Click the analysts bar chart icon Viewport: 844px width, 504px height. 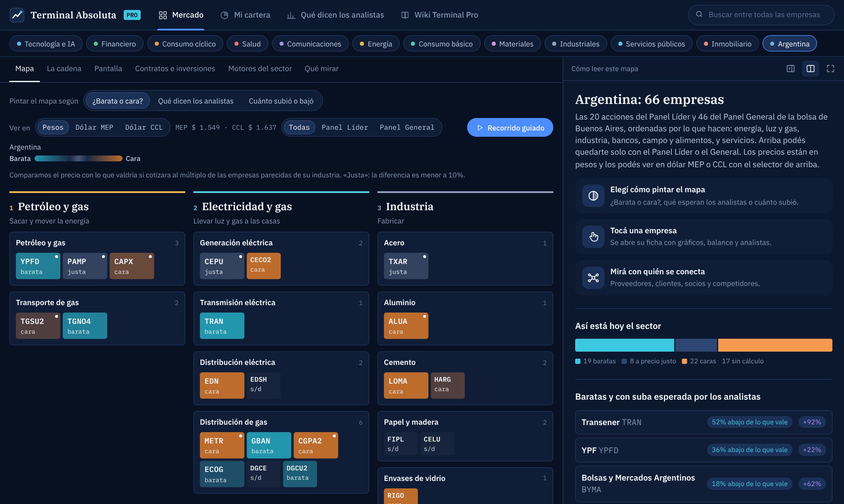[x=291, y=15]
